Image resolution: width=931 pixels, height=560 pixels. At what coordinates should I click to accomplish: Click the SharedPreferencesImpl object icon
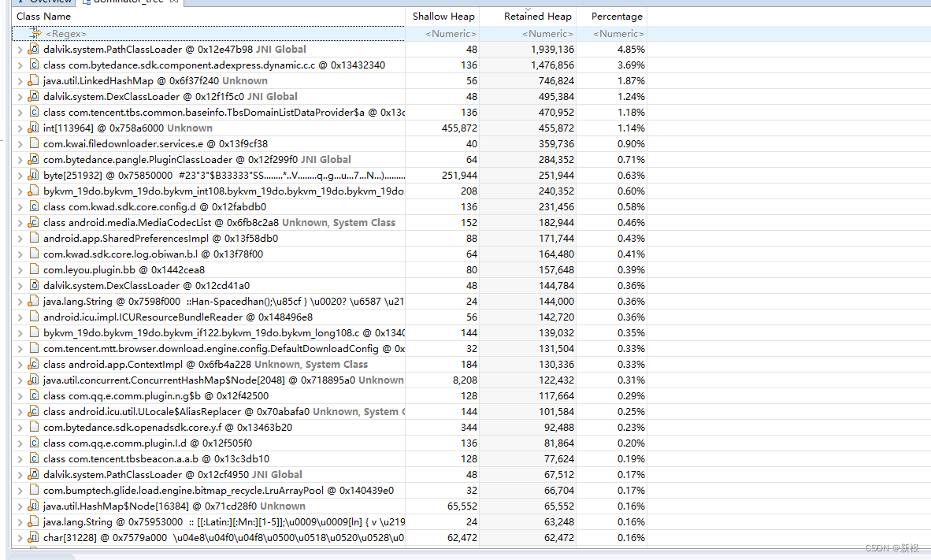(x=34, y=238)
